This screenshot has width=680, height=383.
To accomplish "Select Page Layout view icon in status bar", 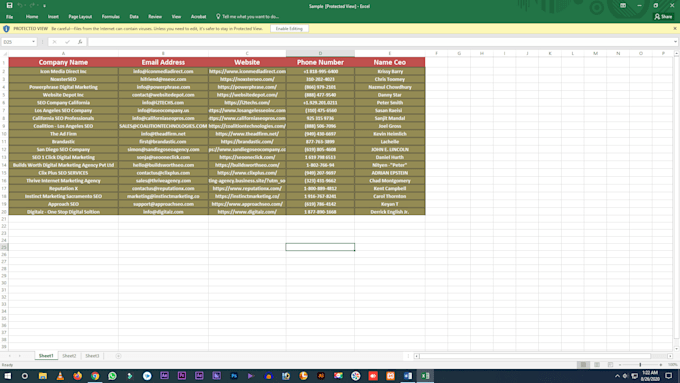I will tap(597, 365).
